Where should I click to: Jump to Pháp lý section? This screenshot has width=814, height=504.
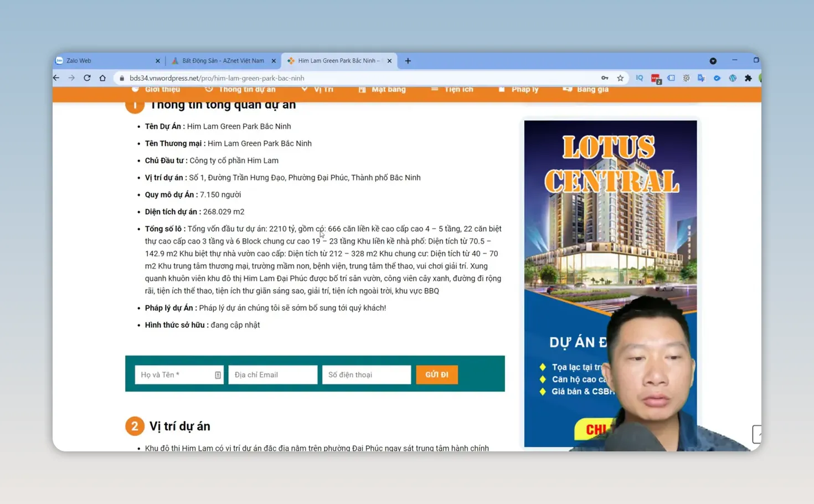(518, 89)
